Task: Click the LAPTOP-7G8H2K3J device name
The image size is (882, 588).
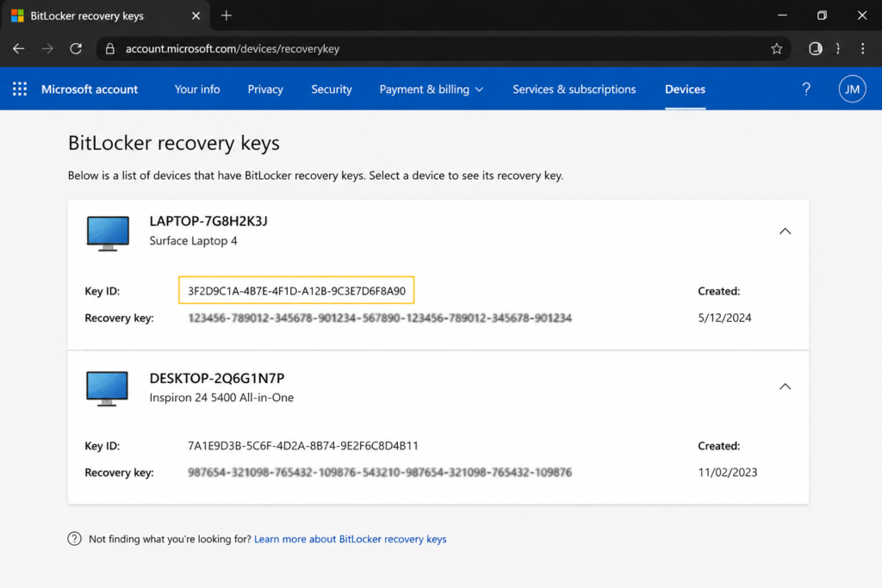Action: [x=208, y=221]
